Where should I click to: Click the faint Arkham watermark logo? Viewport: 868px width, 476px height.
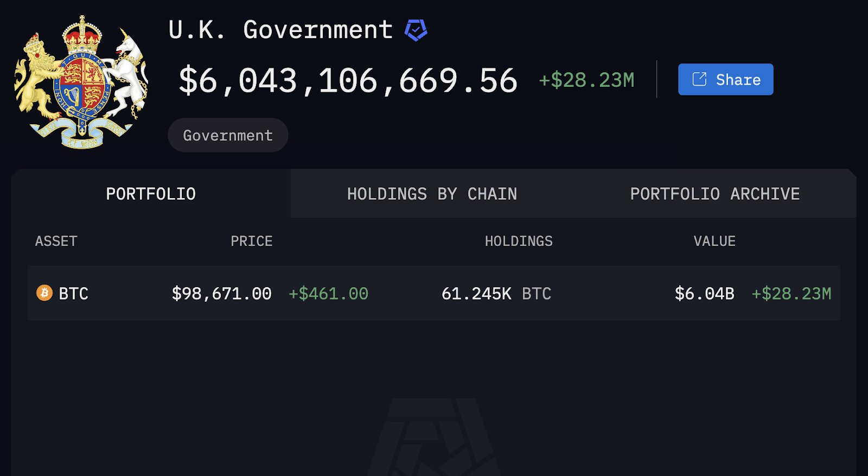pyautogui.click(x=433, y=439)
